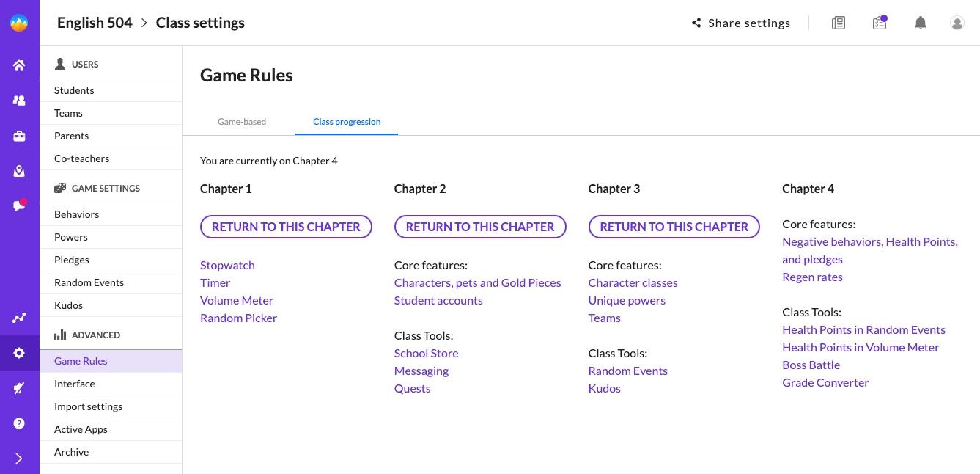The height and width of the screenshot is (474, 980).
Task: Open the analytics graph icon in sidebar
Action: (19, 318)
